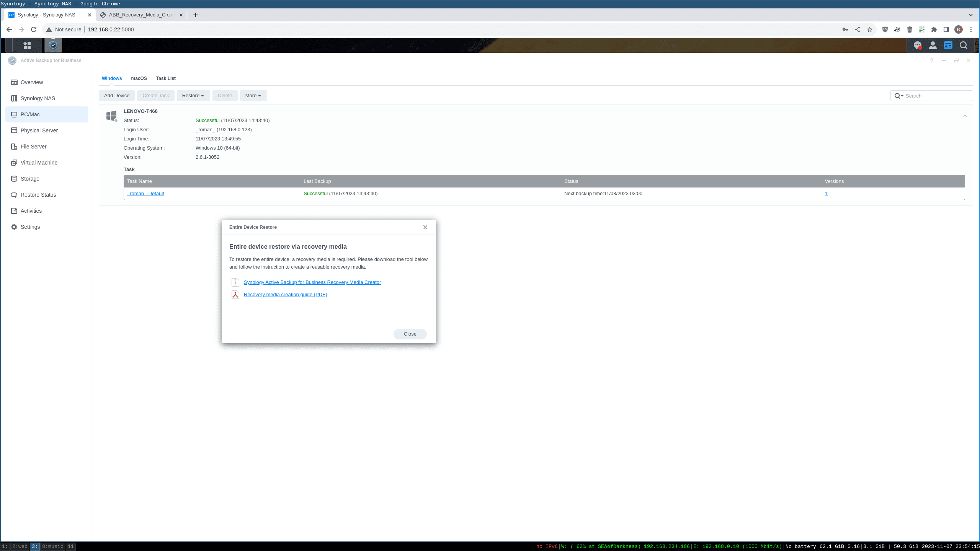
Task: Collapse the LENOVO-T460 device panel chevron
Action: coord(965,116)
